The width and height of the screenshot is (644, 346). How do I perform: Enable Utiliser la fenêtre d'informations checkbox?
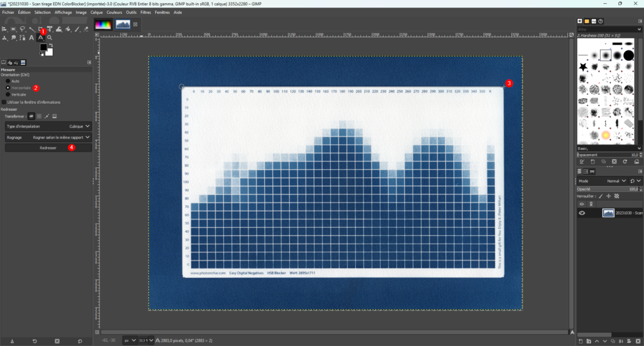click(4, 103)
